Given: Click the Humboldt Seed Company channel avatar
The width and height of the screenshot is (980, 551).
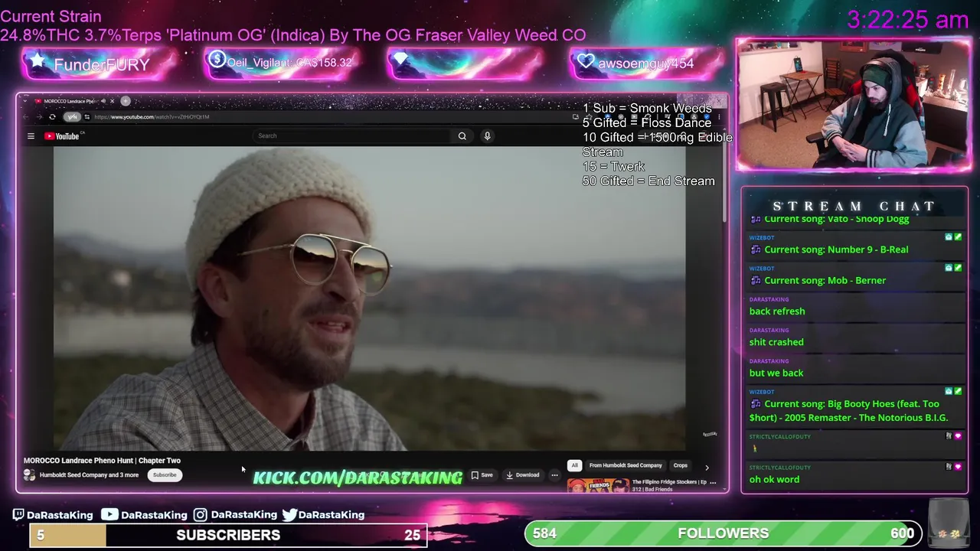Looking at the screenshot, I should (x=29, y=475).
